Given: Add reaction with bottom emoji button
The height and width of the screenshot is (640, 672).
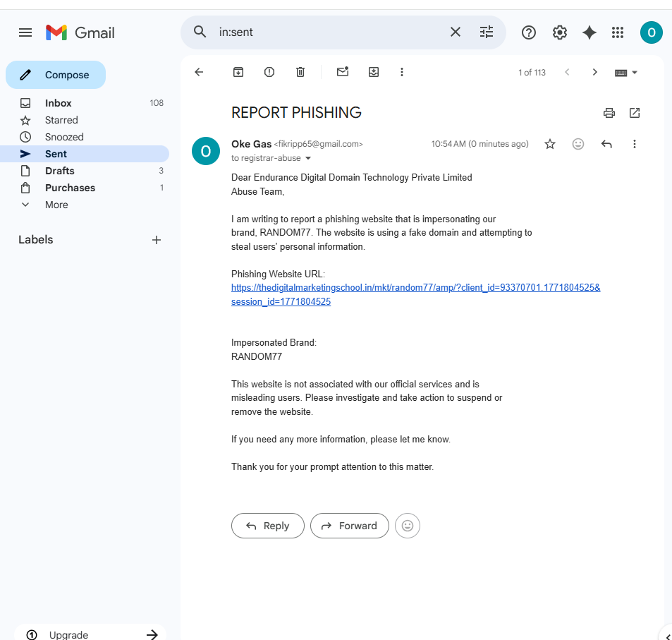Looking at the screenshot, I should (x=408, y=526).
